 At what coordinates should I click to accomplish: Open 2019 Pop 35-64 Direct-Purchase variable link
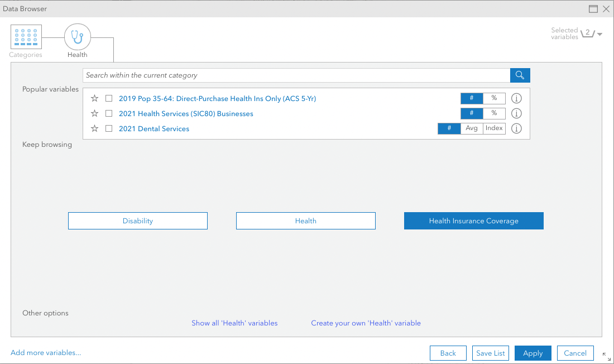click(x=217, y=99)
